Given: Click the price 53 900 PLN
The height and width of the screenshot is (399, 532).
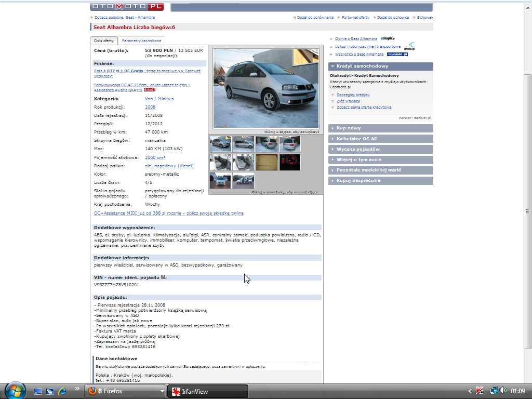Looking at the screenshot, I should 159,50.
